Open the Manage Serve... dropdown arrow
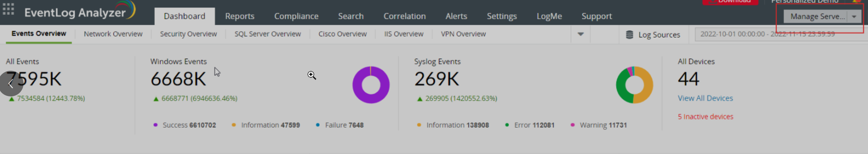 pos(854,16)
